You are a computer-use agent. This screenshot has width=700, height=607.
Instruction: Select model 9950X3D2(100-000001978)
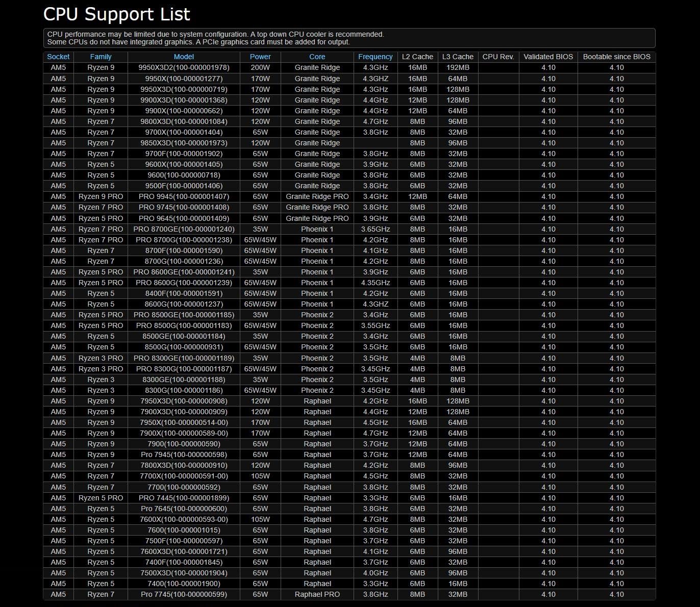pyautogui.click(x=184, y=67)
